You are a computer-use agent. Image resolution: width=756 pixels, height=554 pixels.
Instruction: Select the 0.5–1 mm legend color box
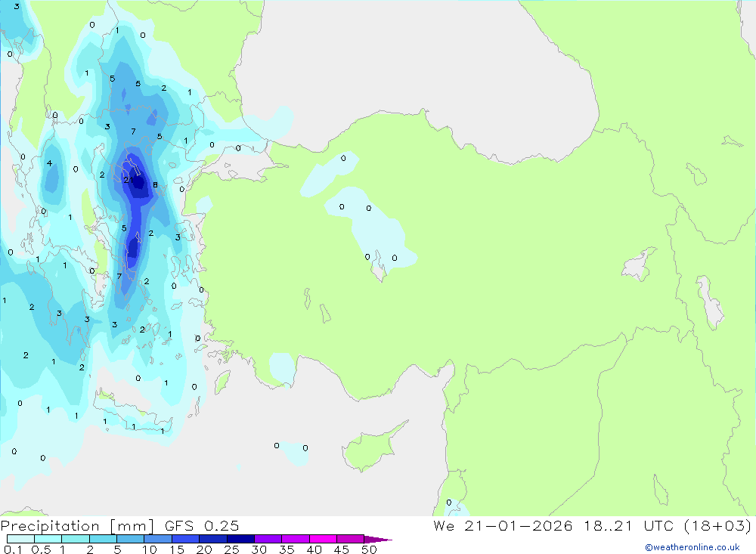(48, 539)
